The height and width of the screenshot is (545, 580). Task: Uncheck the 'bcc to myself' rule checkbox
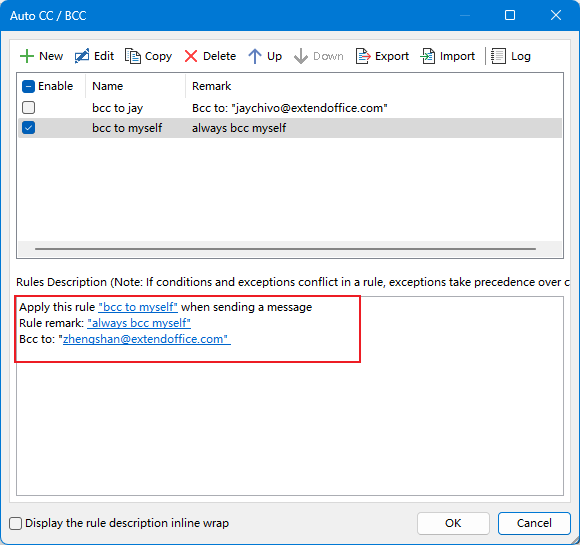[28, 128]
